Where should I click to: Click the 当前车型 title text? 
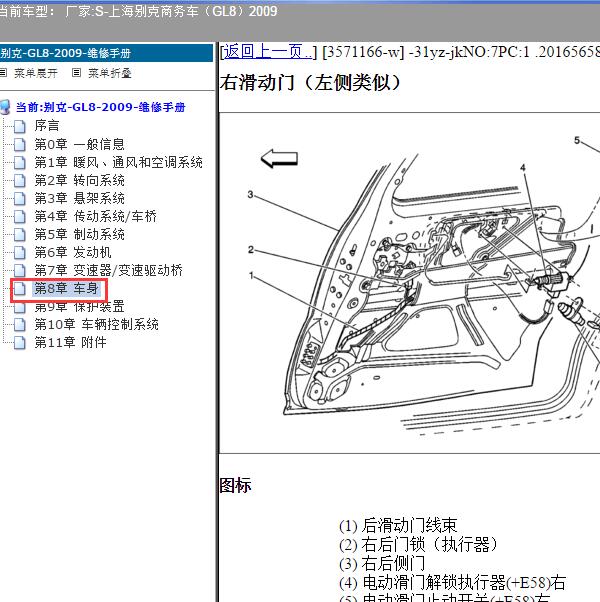point(138,11)
